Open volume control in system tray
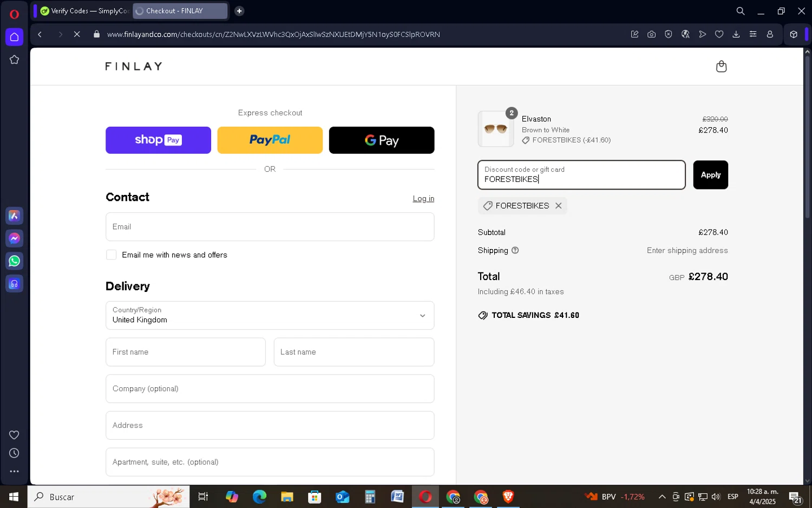This screenshot has width=812, height=508. pos(716,497)
